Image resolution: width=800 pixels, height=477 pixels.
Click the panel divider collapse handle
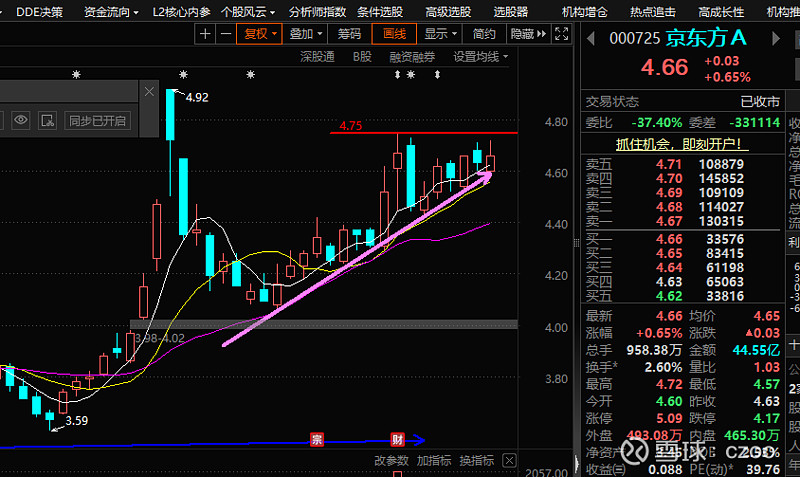tap(577, 243)
